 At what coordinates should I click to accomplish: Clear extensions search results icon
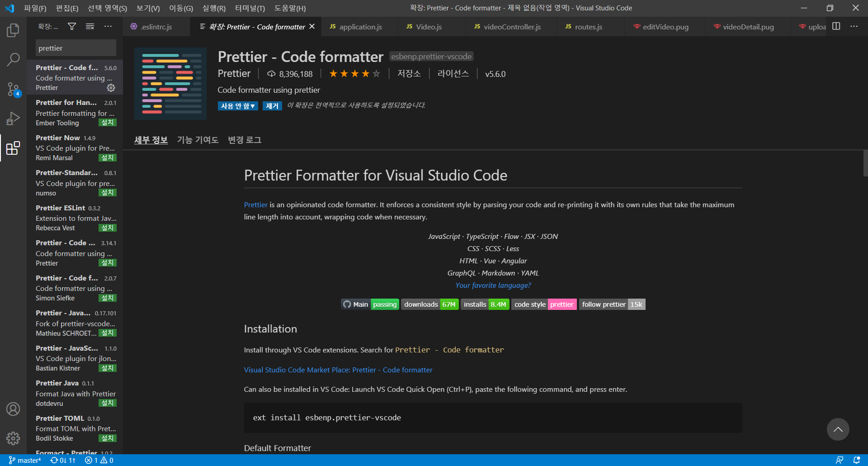[90, 27]
